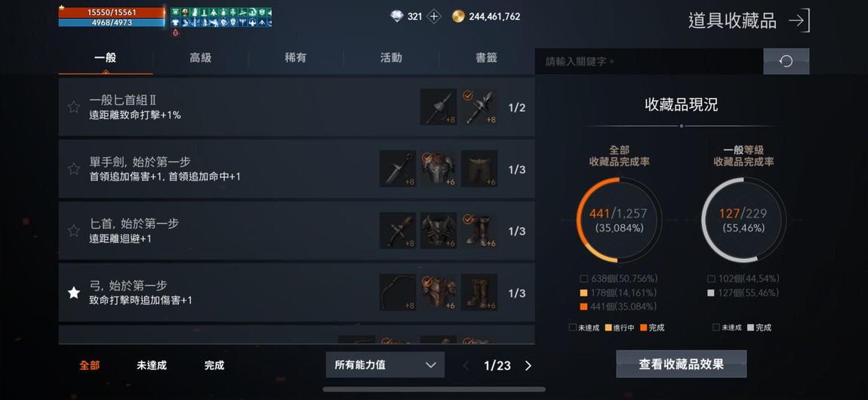Click the trousers +6 icon in 單手劍 row
868x400 pixels.
click(479, 169)
